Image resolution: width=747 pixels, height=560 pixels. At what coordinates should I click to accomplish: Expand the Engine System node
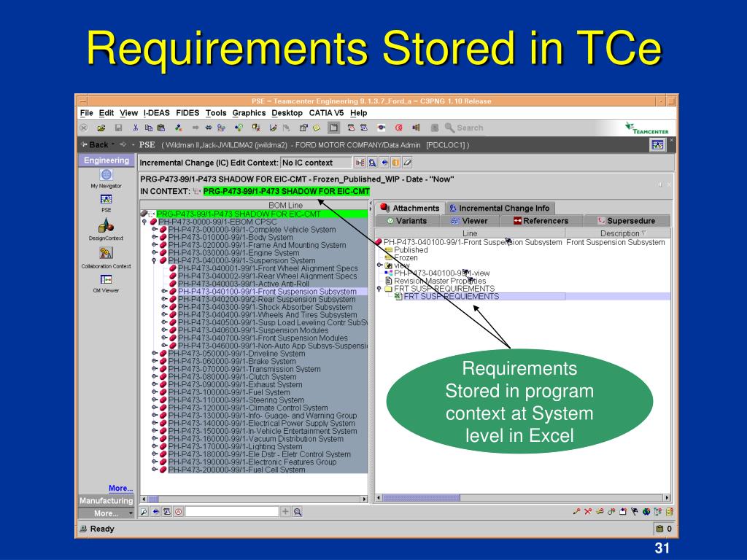(155, 253)
